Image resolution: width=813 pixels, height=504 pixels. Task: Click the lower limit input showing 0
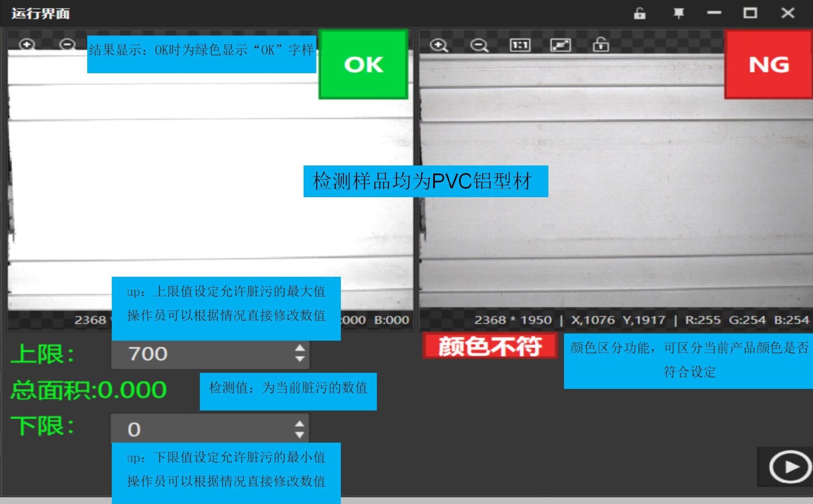pyautogui.click(x=191, y=429)
